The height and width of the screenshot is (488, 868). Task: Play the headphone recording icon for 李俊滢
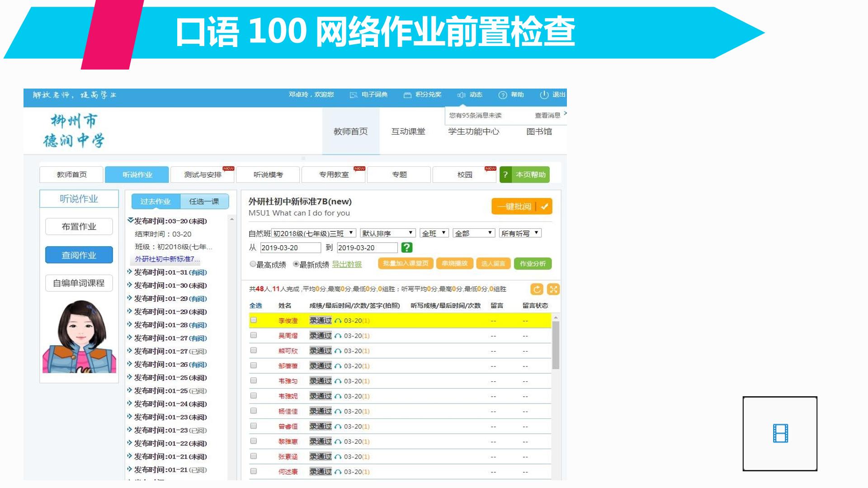(x=338, y=321)
